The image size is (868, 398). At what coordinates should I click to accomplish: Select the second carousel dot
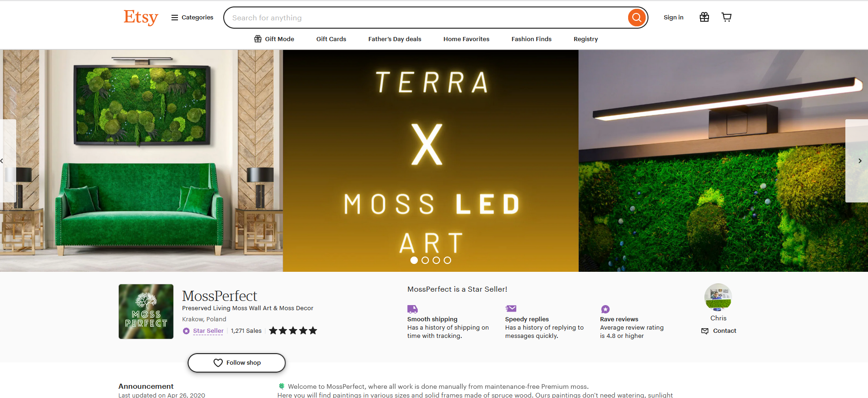[x=425, y=260]
